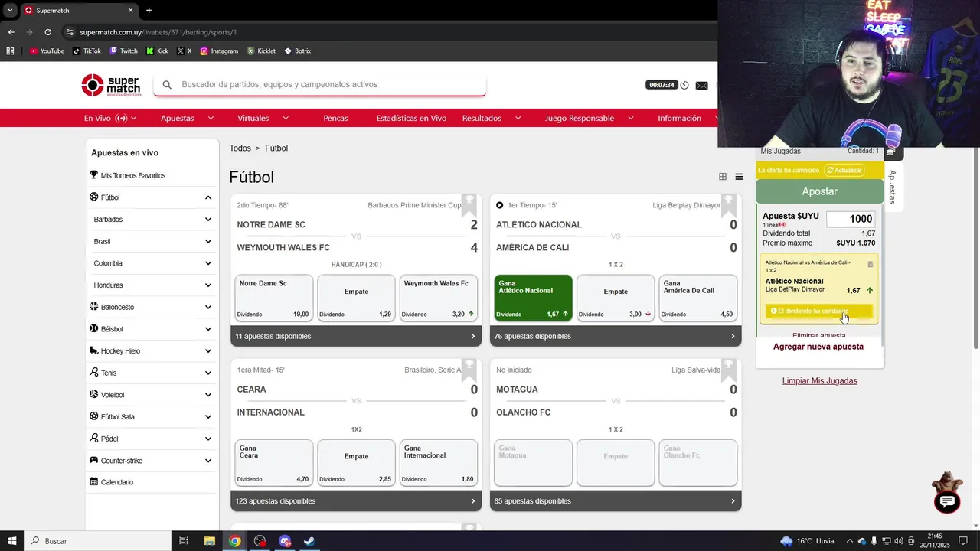Open Estadísticas en Vivo
The image size is (980, 551).
coord(411,119)
